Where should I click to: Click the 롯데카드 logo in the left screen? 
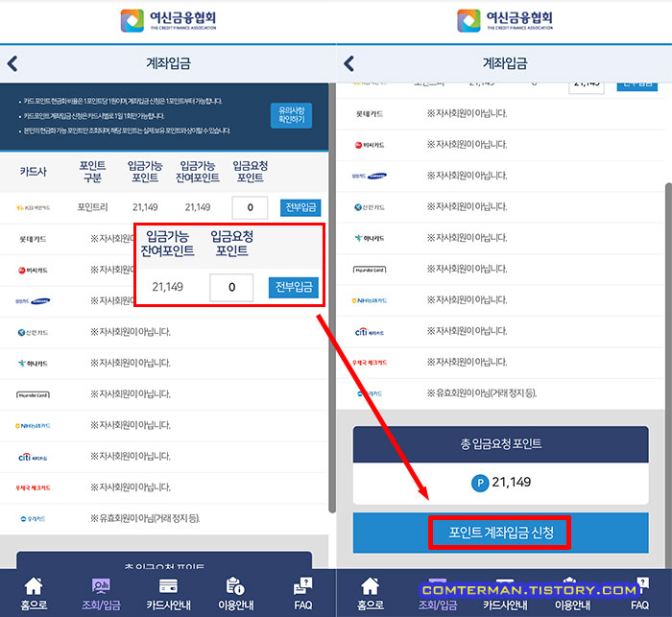click(x=33, y=239)
